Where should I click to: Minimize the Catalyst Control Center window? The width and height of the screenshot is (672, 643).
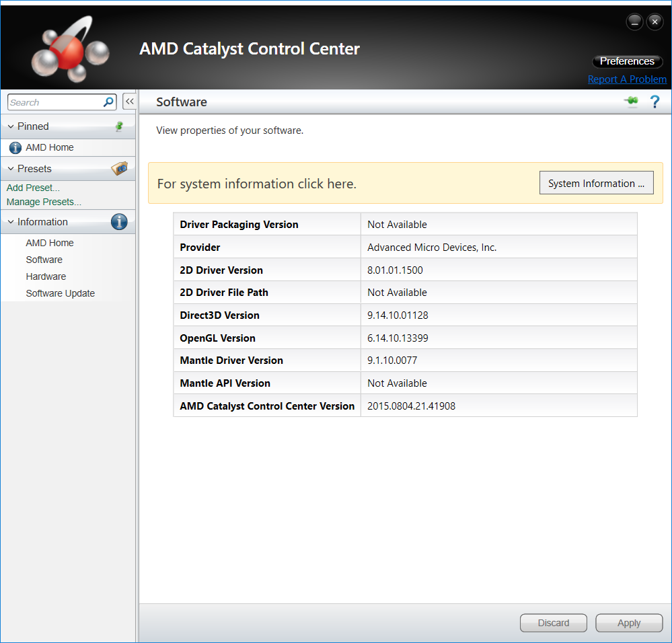[x=634, y=22]
